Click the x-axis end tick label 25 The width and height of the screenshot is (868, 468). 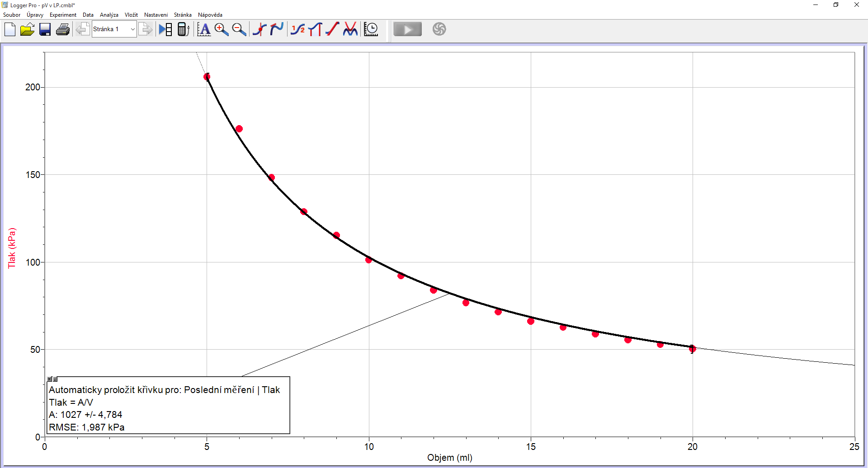click(x=854, y=447)
